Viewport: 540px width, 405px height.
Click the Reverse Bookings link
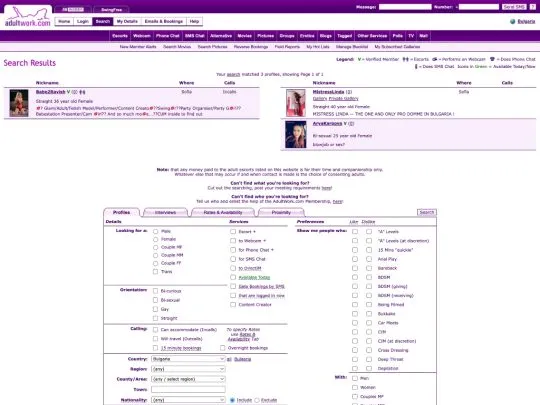click(x=251, y=47)
